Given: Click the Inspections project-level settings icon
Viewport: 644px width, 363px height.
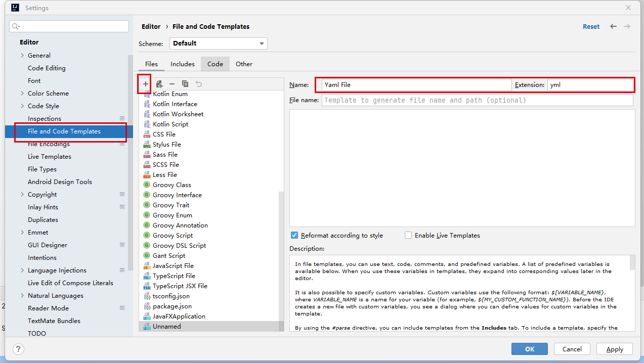Looking at the screenshot, I should pyautogui.click(x=122, y=118).
